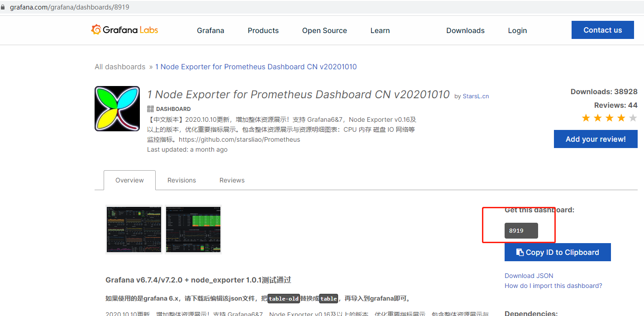Click the table code label
The height and width of the screenshot is (316, 644).
[329, 299]
